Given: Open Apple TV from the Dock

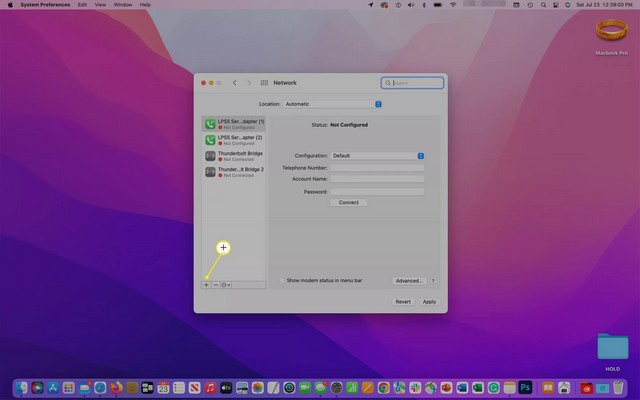Looking at the screenshot, I should pyautogui.click(x=226, y=387).
